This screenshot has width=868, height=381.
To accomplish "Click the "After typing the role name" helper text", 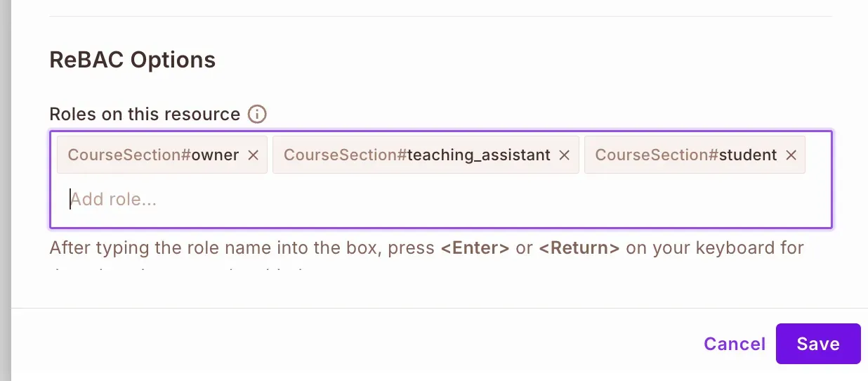I will 239,248.
